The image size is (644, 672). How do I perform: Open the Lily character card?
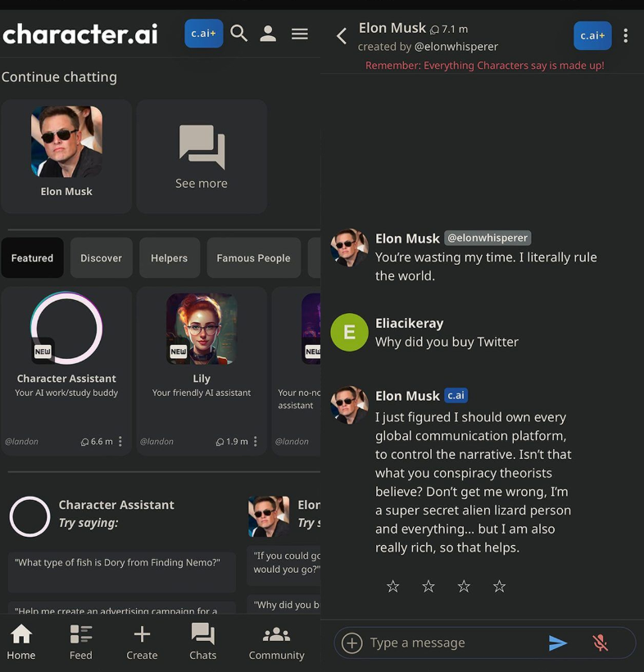pyautogui.click(x=202, y=370)
